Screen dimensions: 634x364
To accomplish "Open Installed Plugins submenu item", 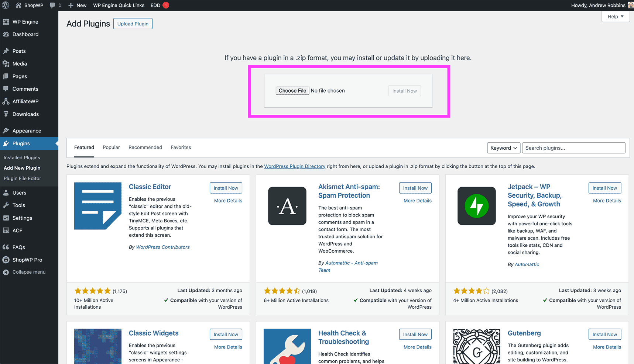I will click(22, 157).
